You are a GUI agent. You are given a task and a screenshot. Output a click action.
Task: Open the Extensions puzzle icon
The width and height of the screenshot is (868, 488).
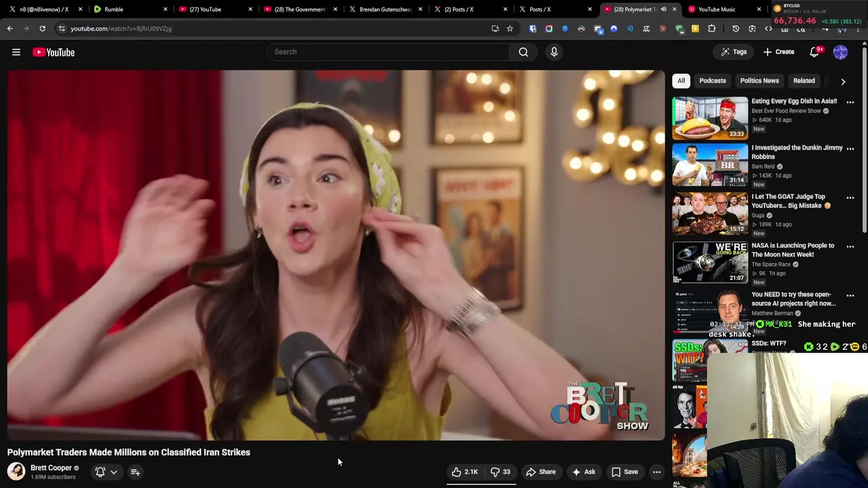pos(711,28)
